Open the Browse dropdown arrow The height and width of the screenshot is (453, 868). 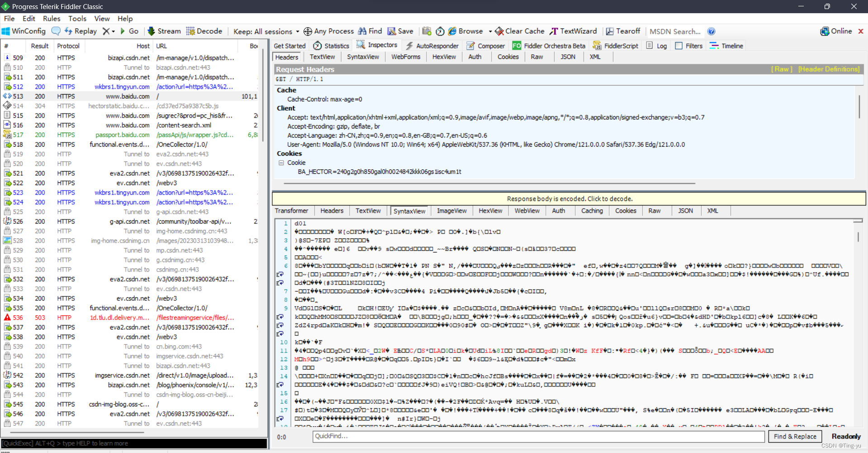click(490, 32)
